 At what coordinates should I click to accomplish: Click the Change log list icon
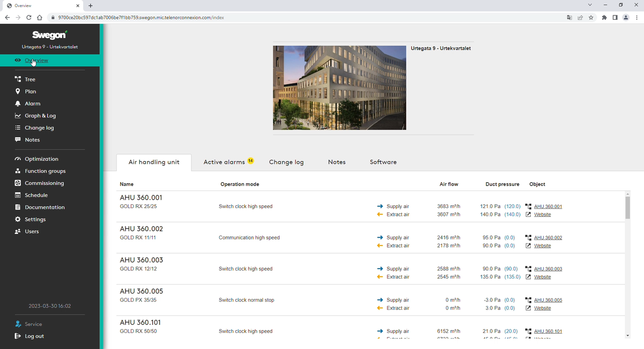(x=18, y=128)
